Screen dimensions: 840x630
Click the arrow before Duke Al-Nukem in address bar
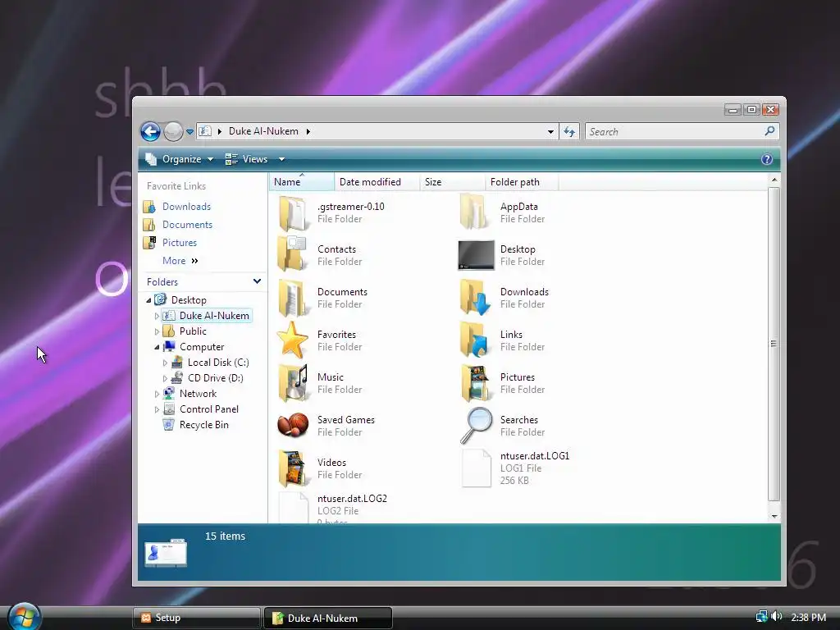coord(219,131)
